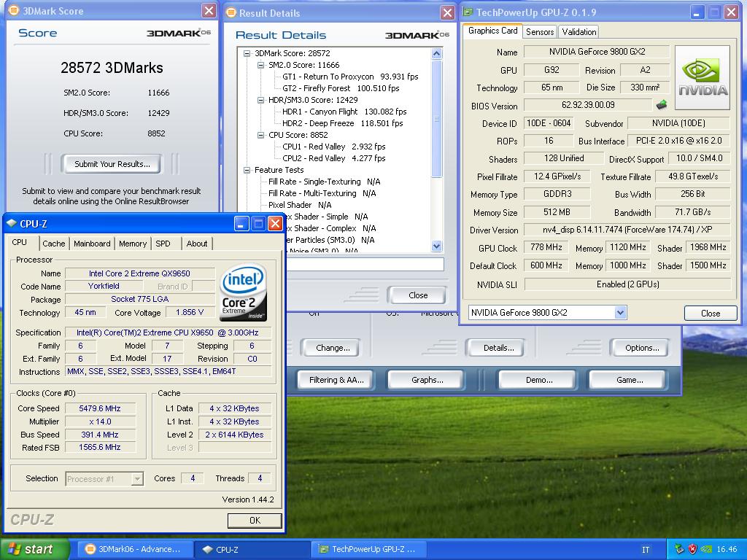Open the About tab in CPU-Z

[x=197, y=244]
